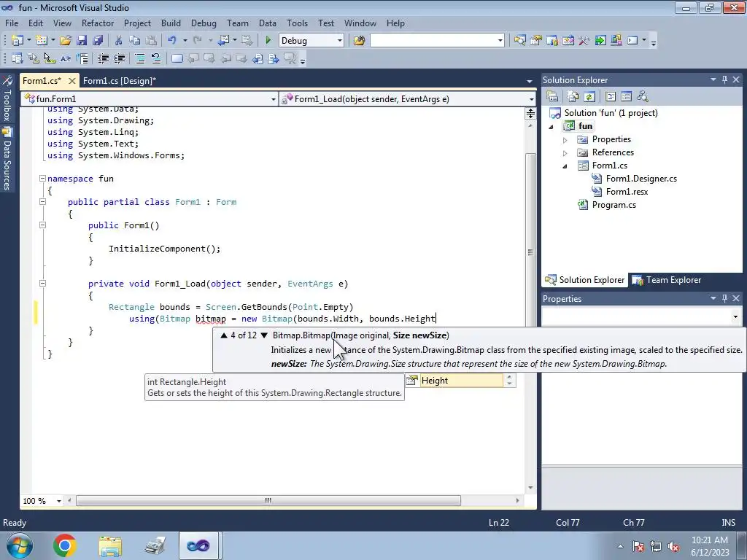Save the current file with floppy icon
747x560 pixels.
(x=82, y=41)
